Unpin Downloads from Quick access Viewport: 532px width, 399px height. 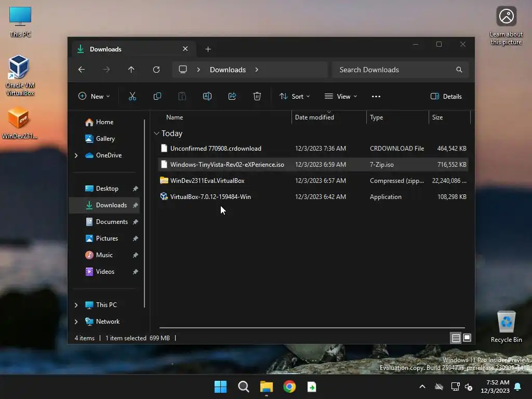pyautogui.click(x=136, y=205)
